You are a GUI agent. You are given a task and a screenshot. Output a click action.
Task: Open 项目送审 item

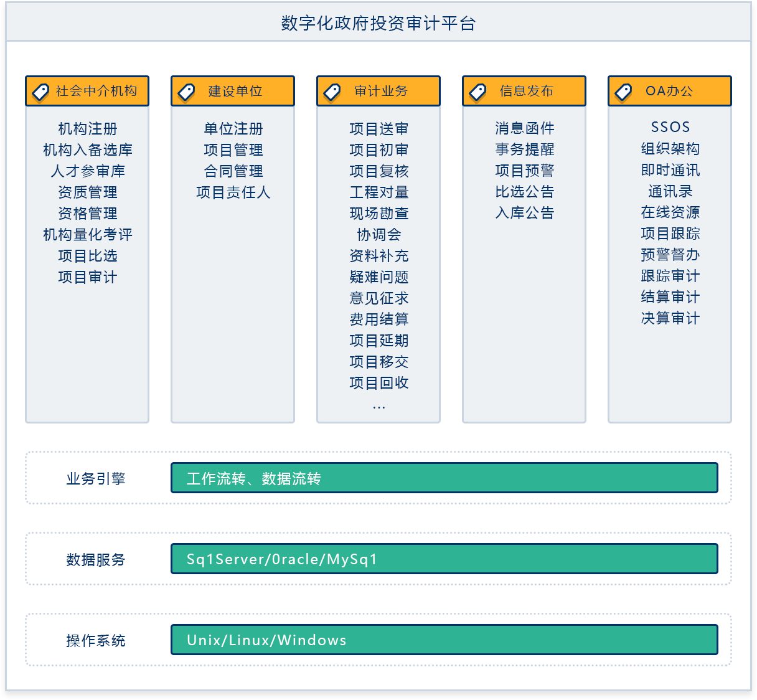click(x=379, y=129)
